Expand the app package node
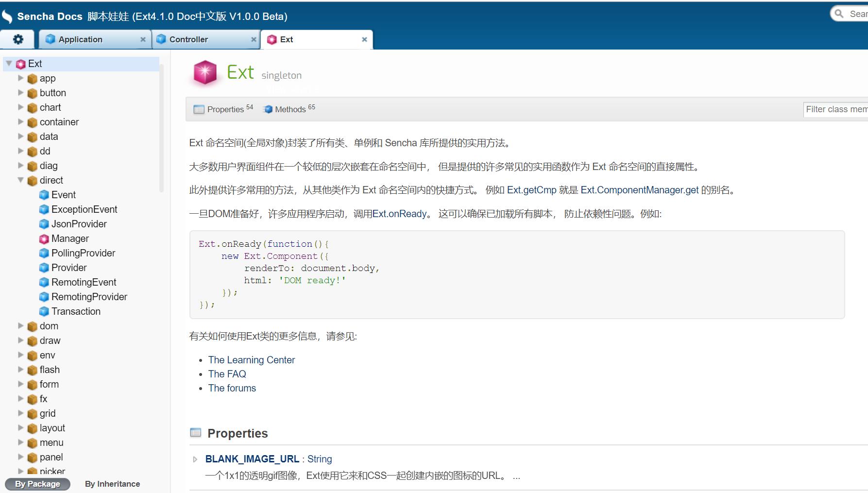 pos(21,78)
